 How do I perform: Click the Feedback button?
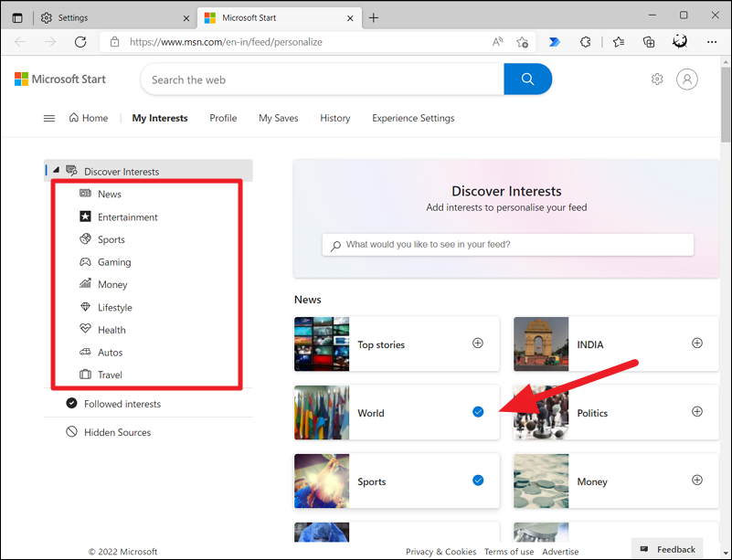click(669, 549)
